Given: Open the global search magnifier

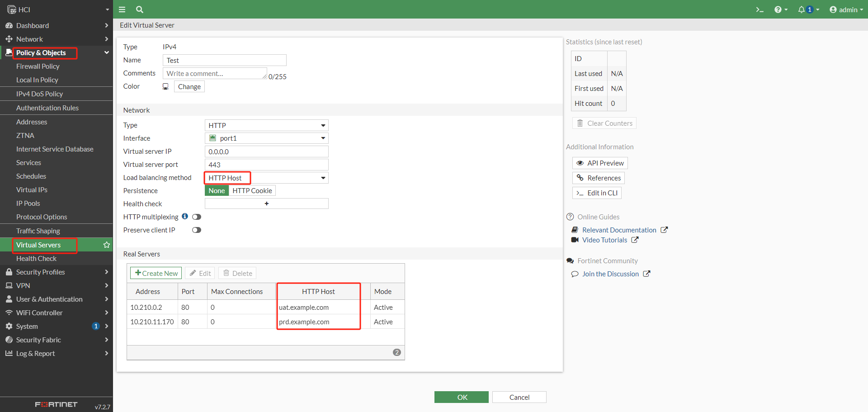Looking at the screenshot, I should 139,9.
